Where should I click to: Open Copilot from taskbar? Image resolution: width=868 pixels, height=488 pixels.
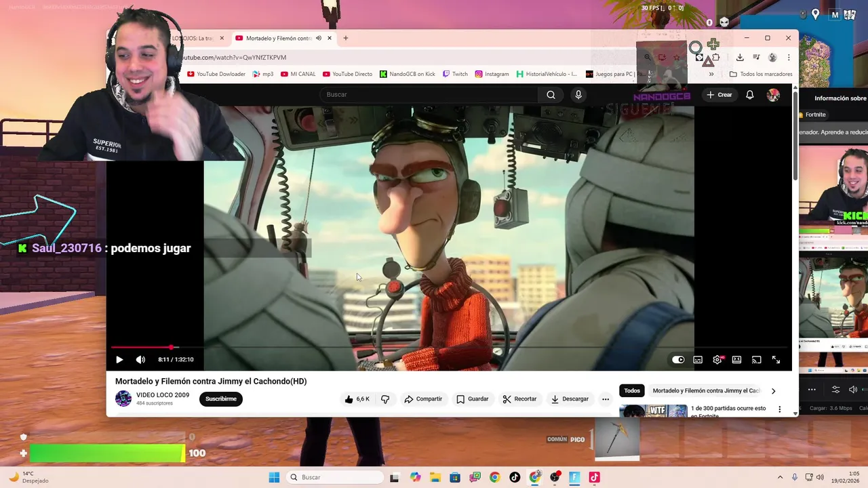(x=415, y=477)
